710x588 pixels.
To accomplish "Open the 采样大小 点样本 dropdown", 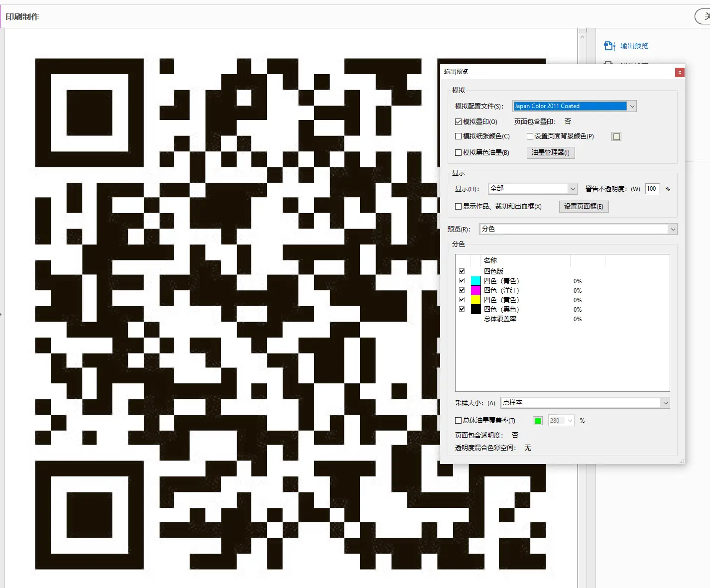I will (665, 403).
